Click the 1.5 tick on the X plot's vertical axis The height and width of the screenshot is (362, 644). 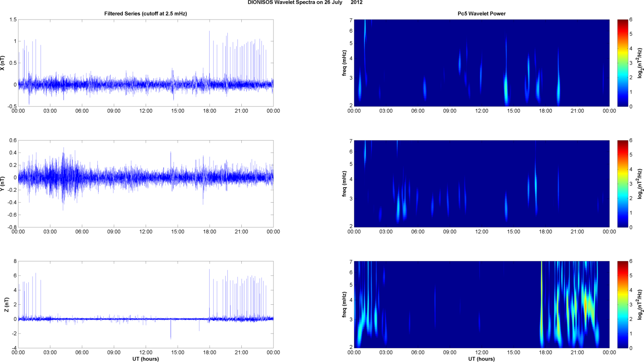pyautogui.click(x=13, y=19)
